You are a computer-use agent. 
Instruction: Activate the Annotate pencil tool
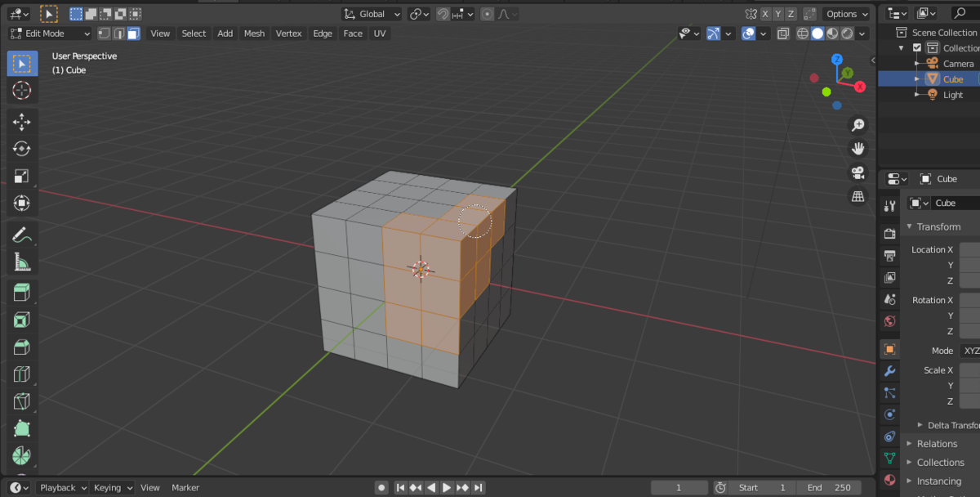click(22, 235)
